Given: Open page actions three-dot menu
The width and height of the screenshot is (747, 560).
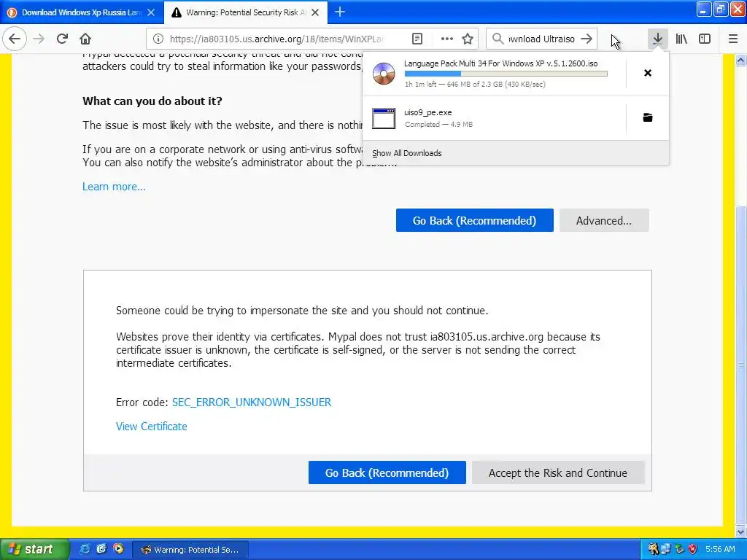Looking at the screenshot, I should (x=447, y=39).
